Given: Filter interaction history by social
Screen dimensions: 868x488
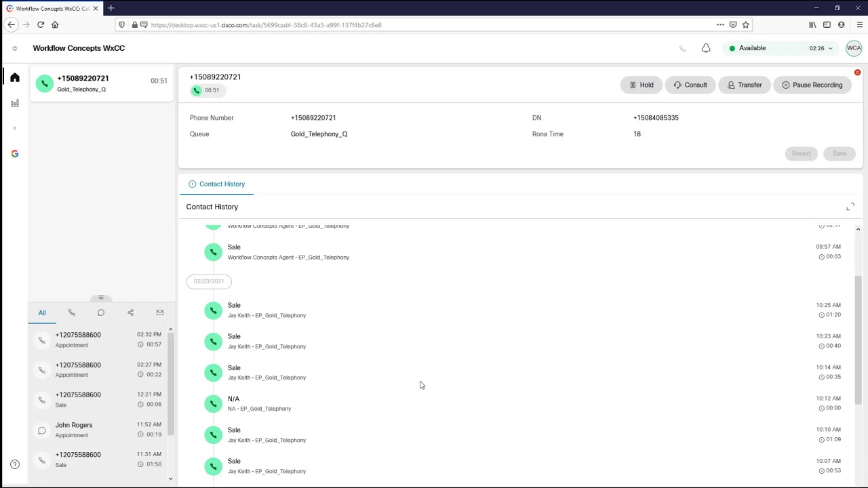Looking at the screenshot, I should tap(130, 312).
